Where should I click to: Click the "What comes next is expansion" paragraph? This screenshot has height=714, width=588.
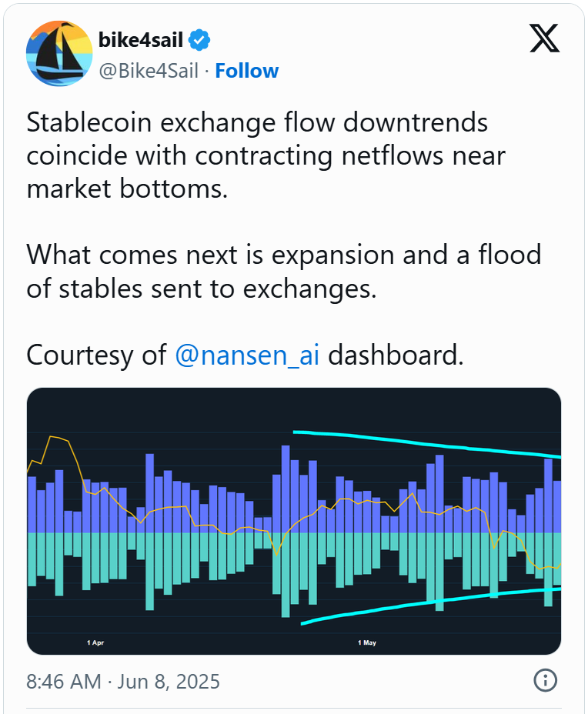coord(284,272)
